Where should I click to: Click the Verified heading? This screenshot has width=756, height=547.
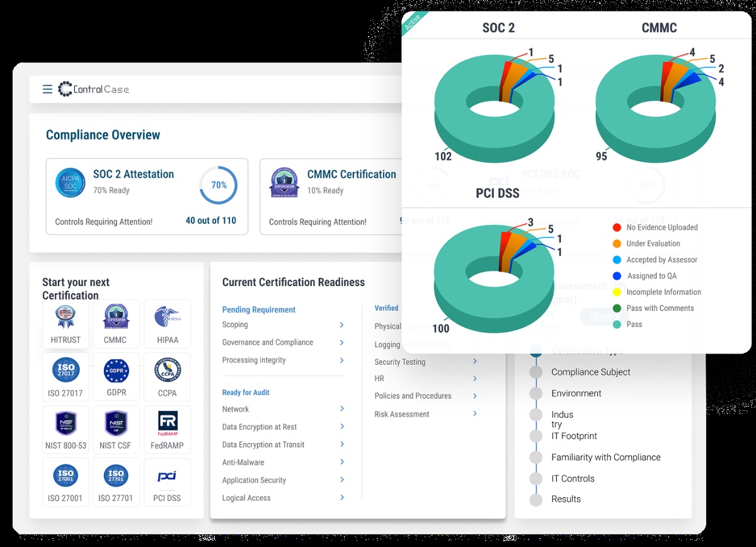[387, 308]
